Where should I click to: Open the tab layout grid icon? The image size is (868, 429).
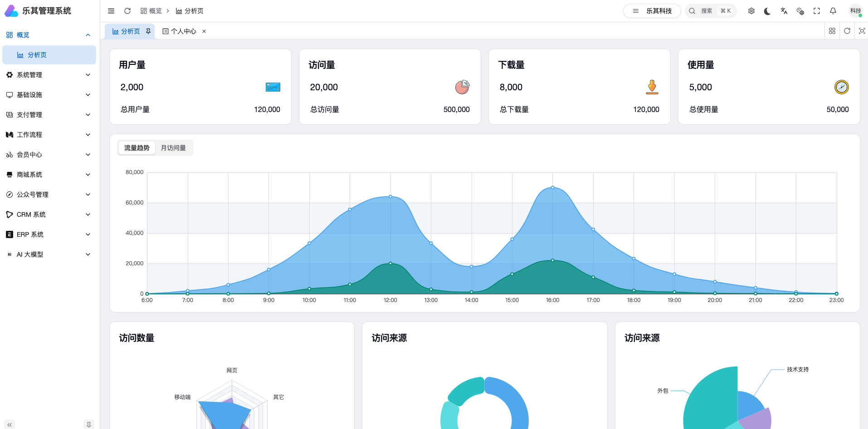pyautogui.click(x=832, y=31)
